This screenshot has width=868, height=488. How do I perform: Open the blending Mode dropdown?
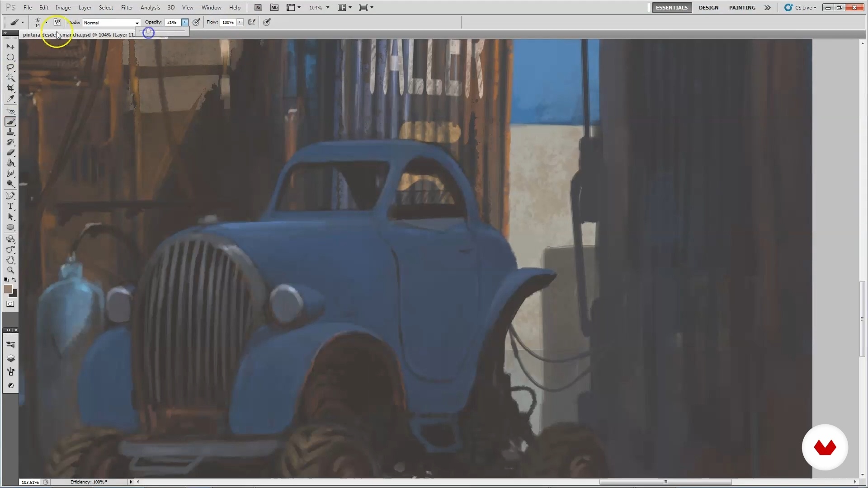pos(111,23)
